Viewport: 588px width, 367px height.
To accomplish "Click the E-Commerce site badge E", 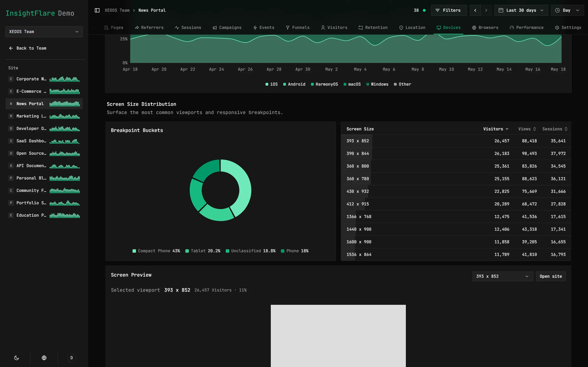I will (x=11, y=91).
